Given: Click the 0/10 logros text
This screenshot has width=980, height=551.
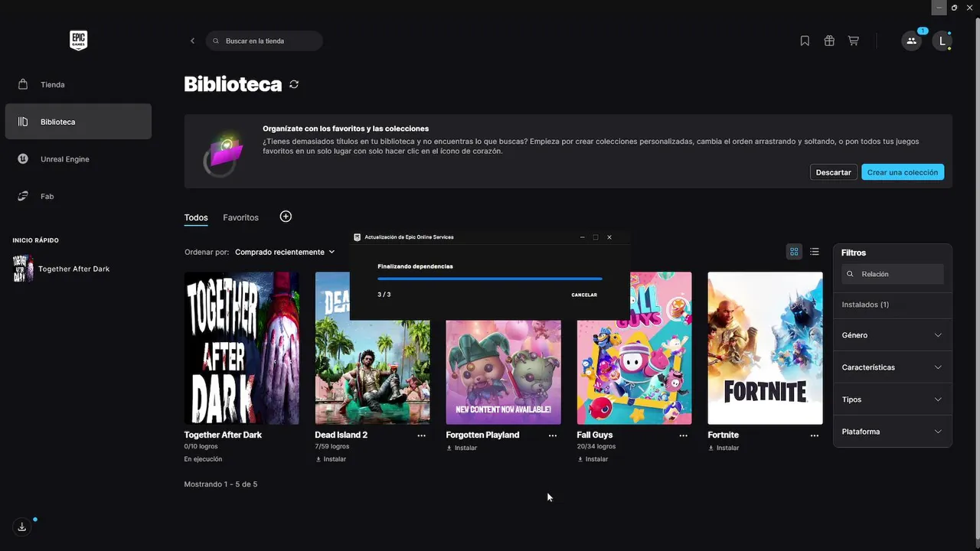Looking at the screenshot, I should (x=201, y=446).
